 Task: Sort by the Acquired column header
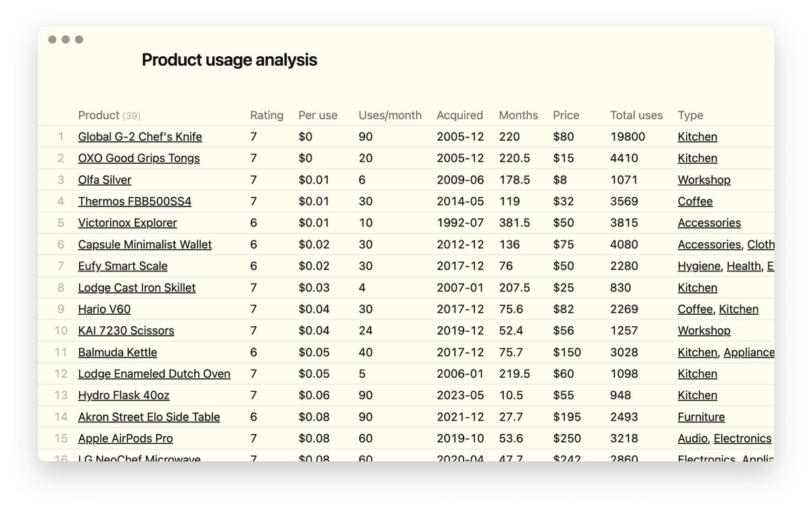[459, 115]
